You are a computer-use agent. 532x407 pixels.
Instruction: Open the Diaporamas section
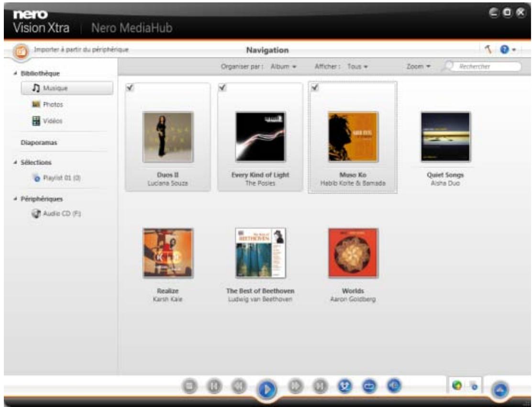click(x=39, y=143)
